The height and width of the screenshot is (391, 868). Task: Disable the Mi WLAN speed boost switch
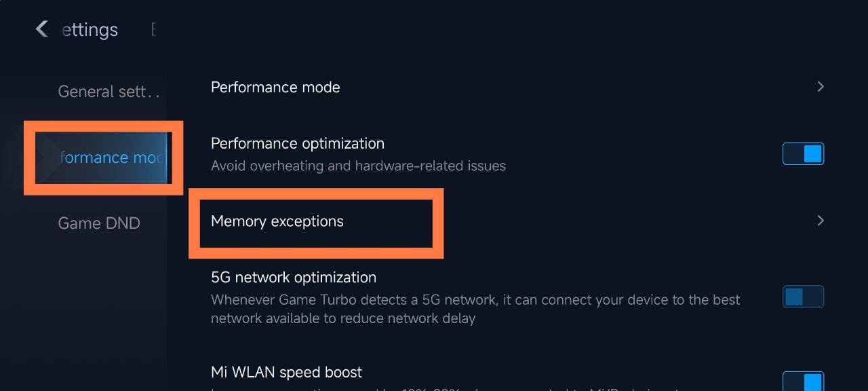tap(804, 381)
